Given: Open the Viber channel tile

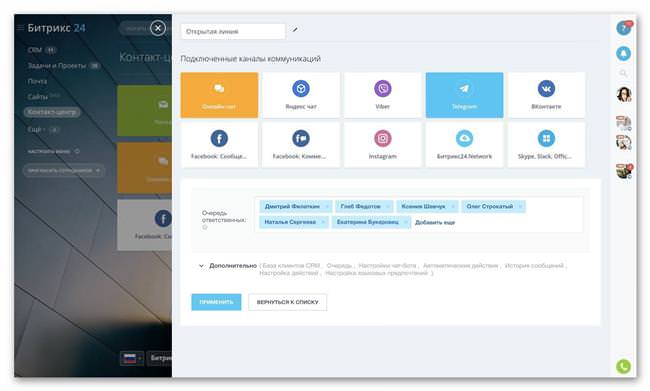Looking at the screenshot, I should click(382, 95).
